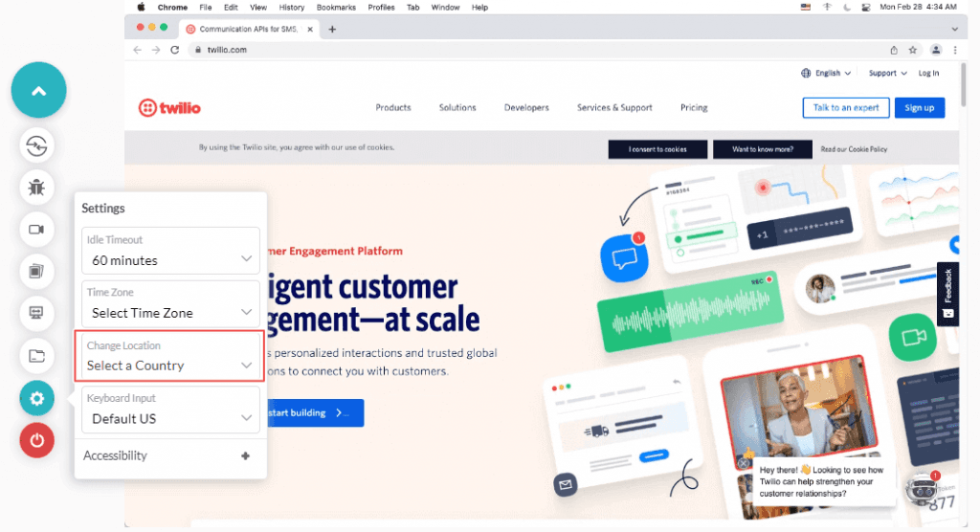Open the Keyboard Input dropdown

click(x=170, y=409)
